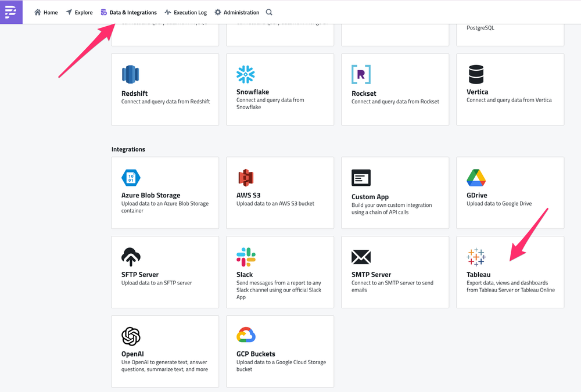
Task: Click the GDrive integration icon
Action: click(476, 178)
